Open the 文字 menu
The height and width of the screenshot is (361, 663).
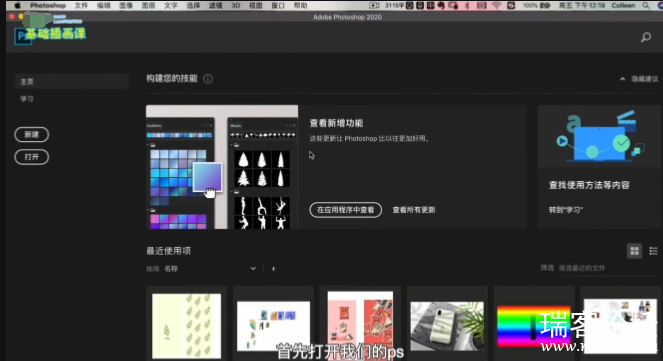[170, 5]
